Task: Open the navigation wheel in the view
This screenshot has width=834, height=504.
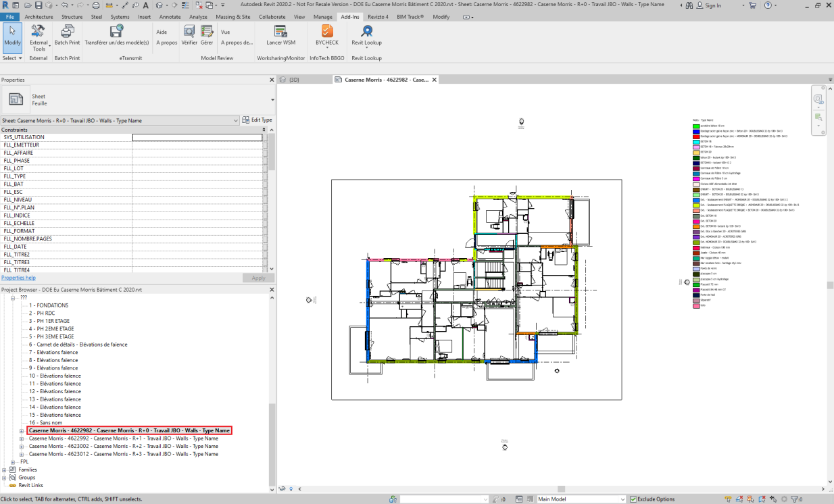Action: [x=818, y=100]
